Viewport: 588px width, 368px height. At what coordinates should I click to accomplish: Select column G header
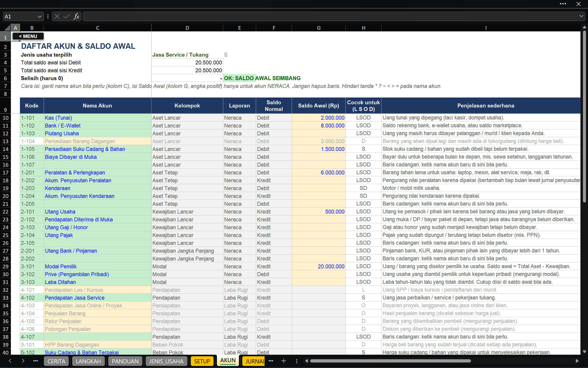click(x=318, y=28)
